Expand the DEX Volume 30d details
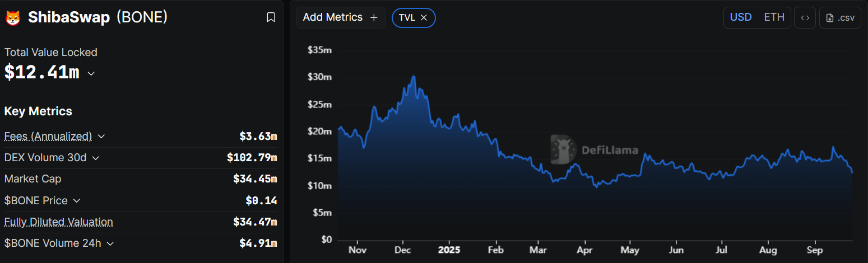 click(x=95, y=158)
